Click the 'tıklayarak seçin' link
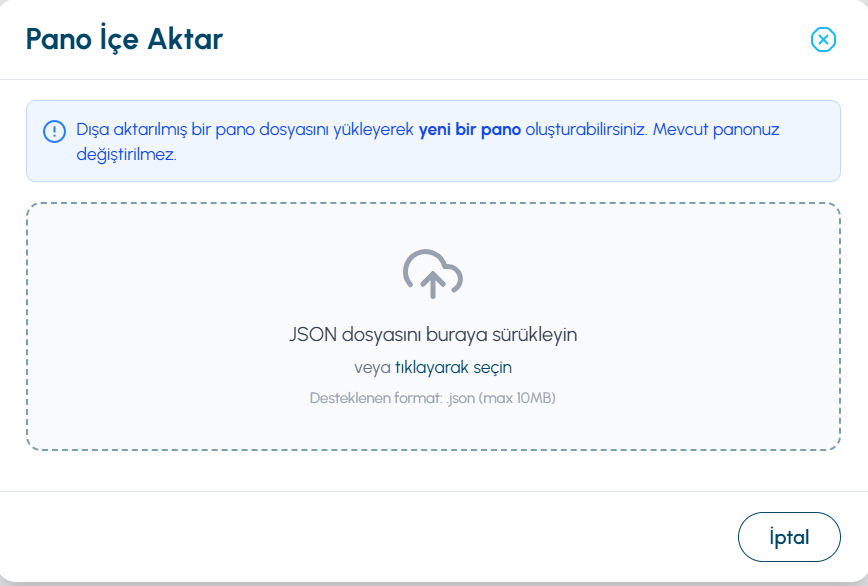Image resolution: width=868 pixels, height=586 pixels. tap(453, 367)
